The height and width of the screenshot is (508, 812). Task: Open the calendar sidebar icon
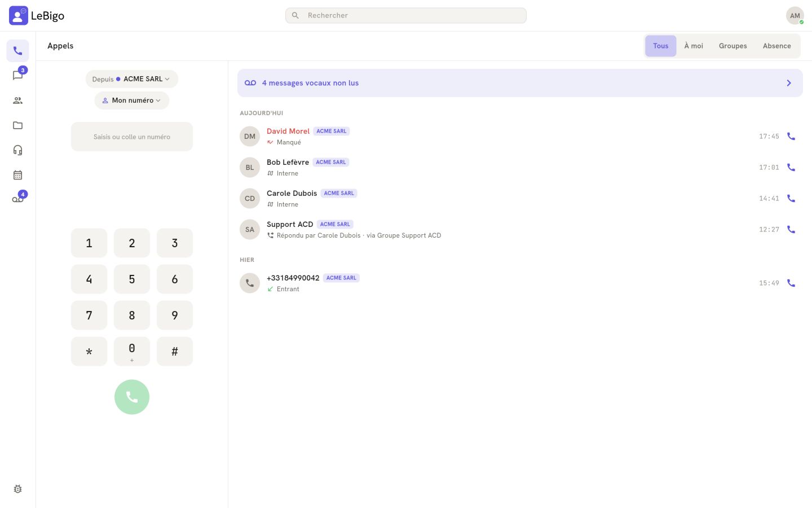pyautogui.click(x=17, y=175)
